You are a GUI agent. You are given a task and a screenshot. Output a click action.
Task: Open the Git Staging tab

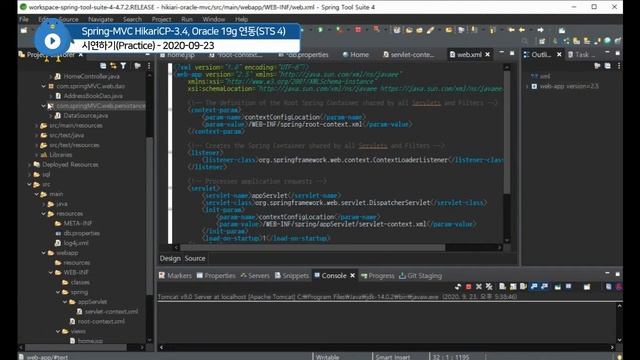tap(420, 276)
